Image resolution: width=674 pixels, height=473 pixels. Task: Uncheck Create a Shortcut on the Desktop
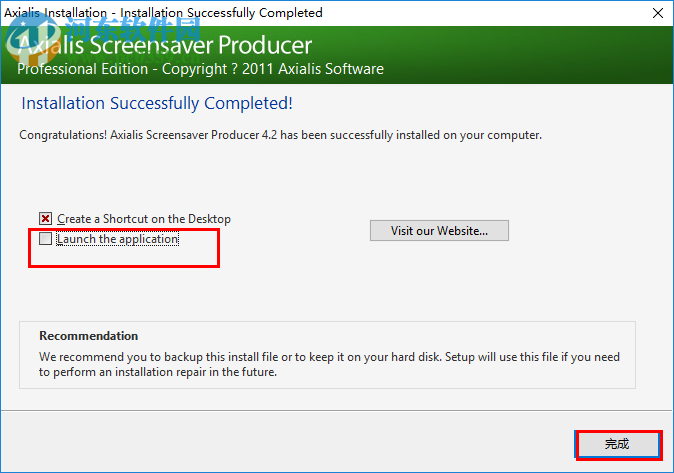coord(46,219)
